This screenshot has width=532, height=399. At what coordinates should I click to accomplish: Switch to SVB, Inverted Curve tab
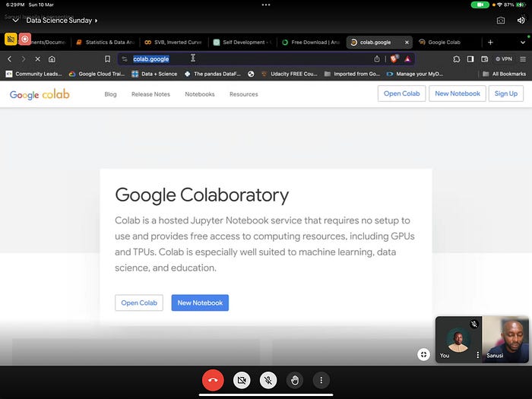173,42
